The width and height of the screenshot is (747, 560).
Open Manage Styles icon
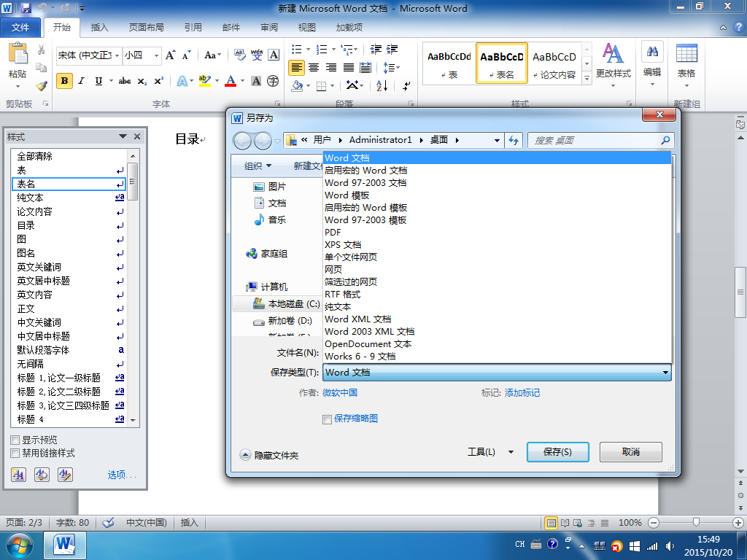coord(65,474)
